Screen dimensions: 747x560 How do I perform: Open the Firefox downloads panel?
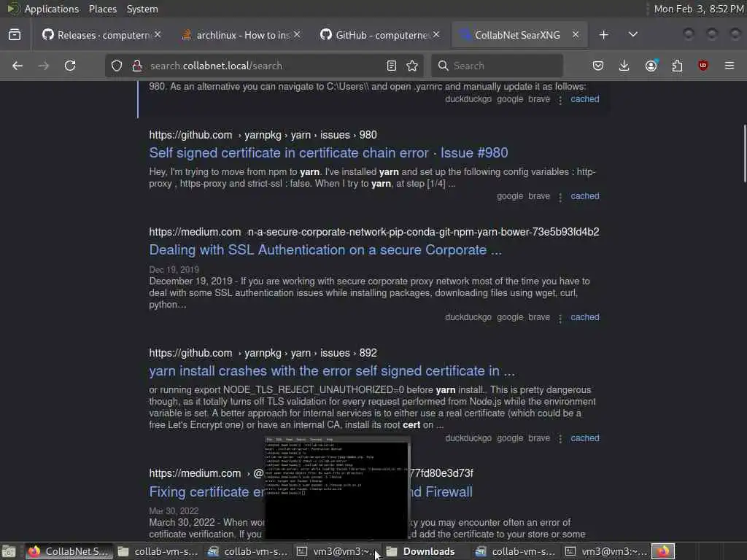click(624, 66)
